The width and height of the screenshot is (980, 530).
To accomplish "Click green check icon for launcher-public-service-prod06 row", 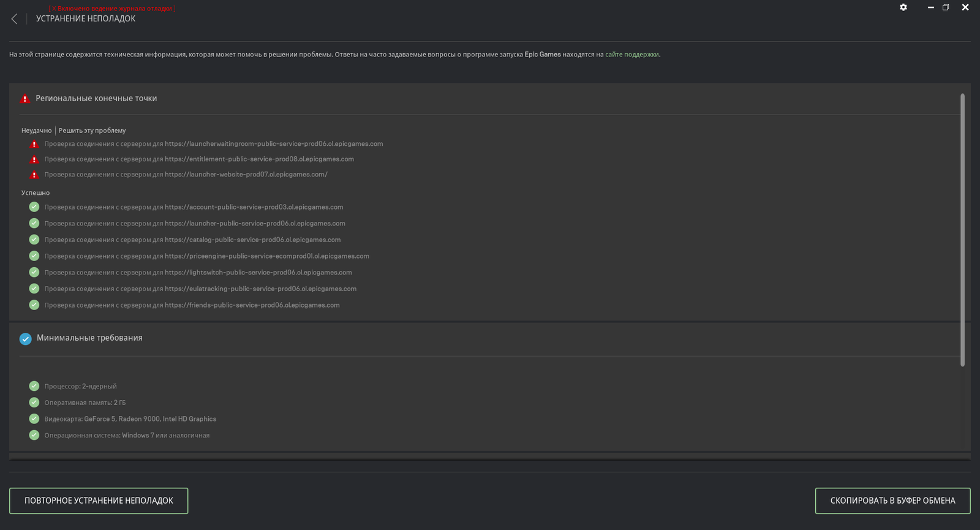I will (34, 223).
